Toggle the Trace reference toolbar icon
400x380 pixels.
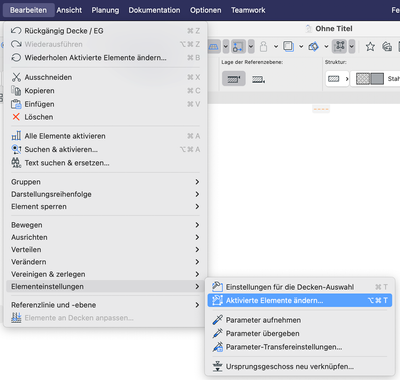pyautogui.click(x=288, y=46)
